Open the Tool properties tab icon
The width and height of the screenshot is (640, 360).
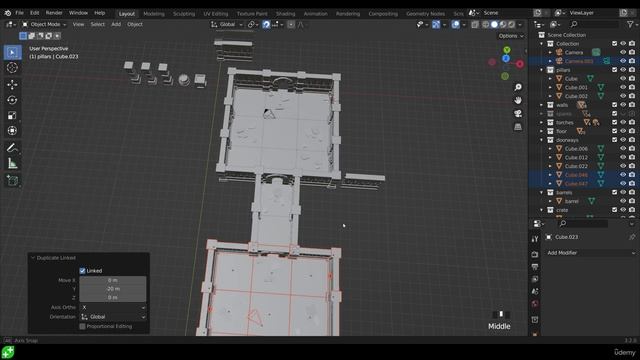[x=535, y=240]
